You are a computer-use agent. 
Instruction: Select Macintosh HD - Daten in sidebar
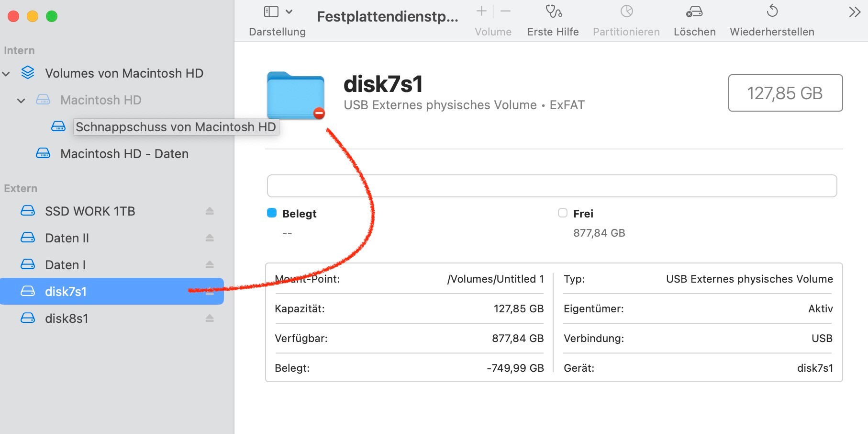coord(124,154)
